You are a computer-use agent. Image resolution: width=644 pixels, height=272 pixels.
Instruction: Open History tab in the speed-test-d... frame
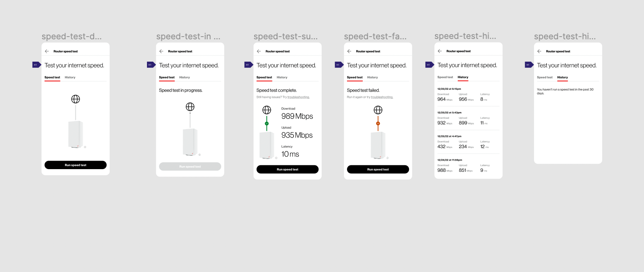pos(70,77)
